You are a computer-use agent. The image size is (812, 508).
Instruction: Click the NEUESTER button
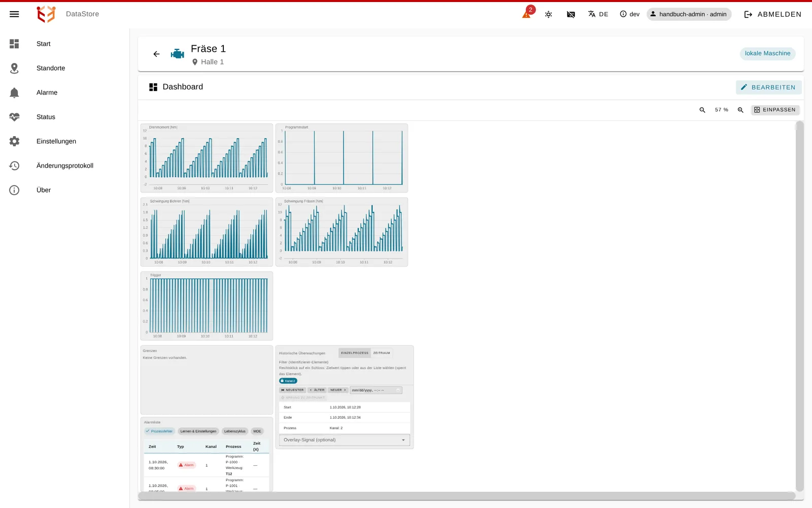point(292,390)
